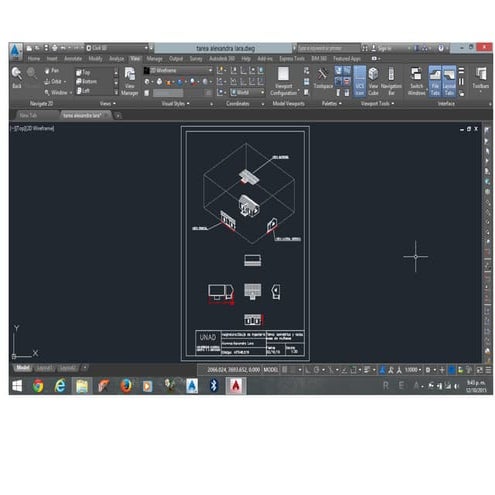Screen dimensions: 495x495
Task: Open the Express Tools ribbon tab
Action: pyautogui.click(x=292, y=59)
